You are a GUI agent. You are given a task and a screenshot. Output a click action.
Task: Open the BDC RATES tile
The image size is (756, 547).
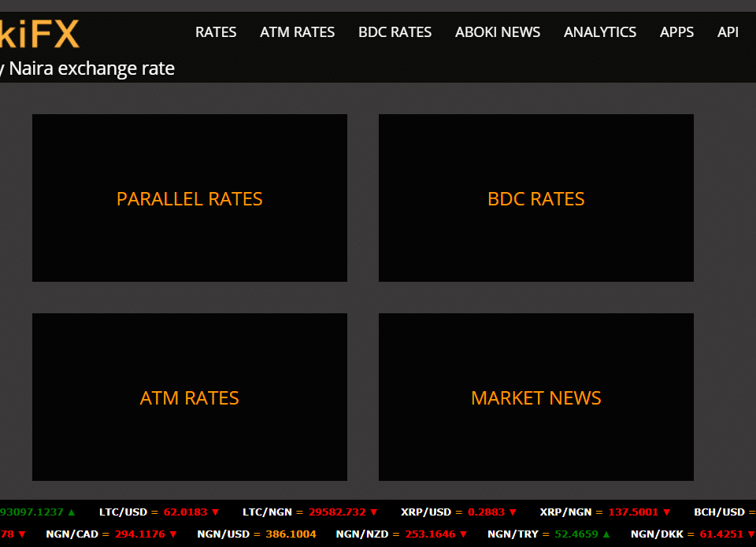point(535,198)
